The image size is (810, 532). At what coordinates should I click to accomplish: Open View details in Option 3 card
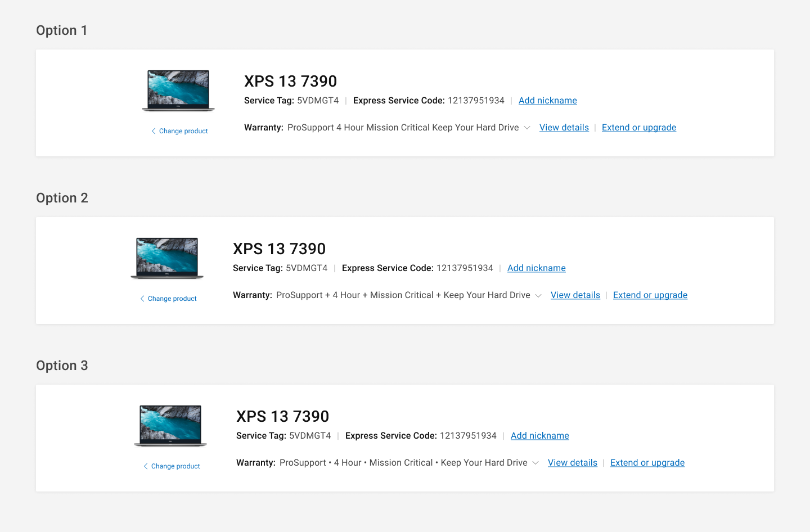[x=573, y=463]
